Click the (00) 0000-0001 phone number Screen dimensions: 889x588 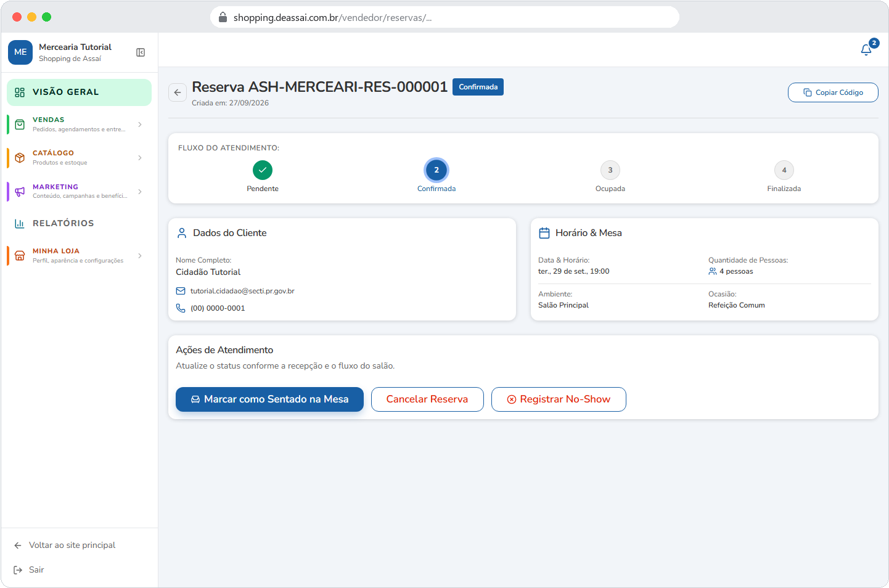218,308
